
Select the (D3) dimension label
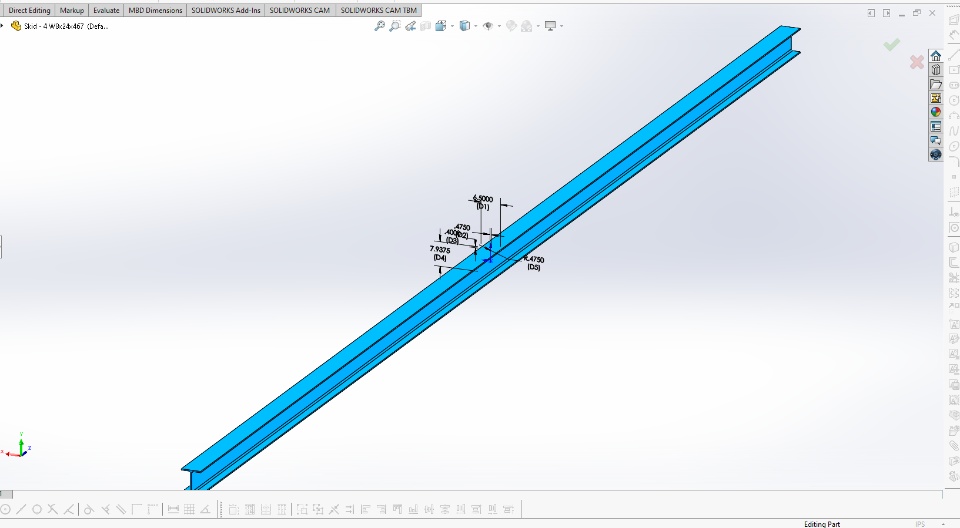pyautogui.click(x=452, y=241)
